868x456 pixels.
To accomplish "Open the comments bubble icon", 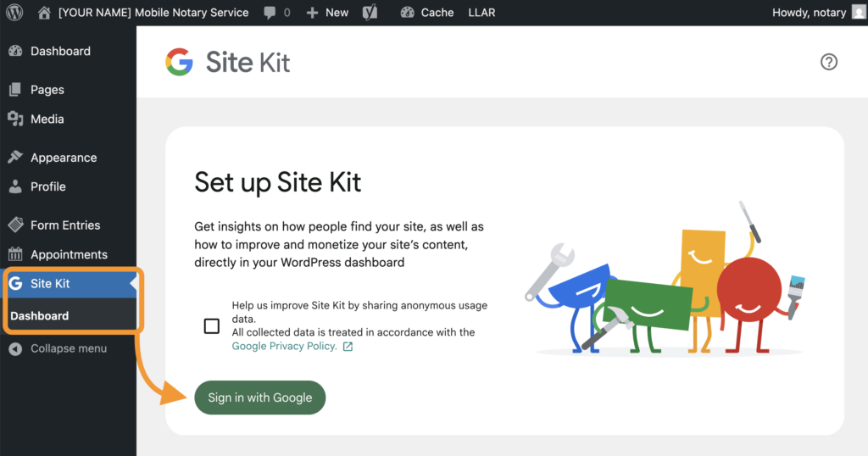I will (x=270, y=13).
